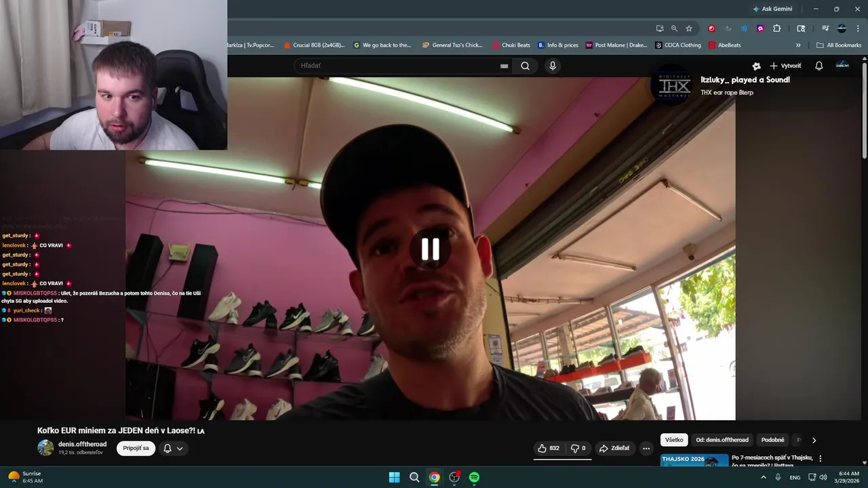868x488 pixels.
Task: Click the install app icon in address bar
Action: pyautogui.click(x=659, y=28)
